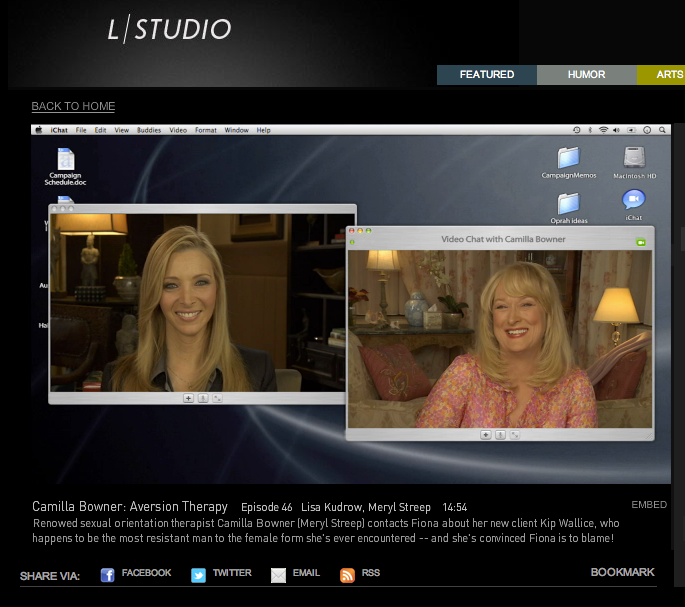Click the plus button under Camilla's video

click(486, 434)
